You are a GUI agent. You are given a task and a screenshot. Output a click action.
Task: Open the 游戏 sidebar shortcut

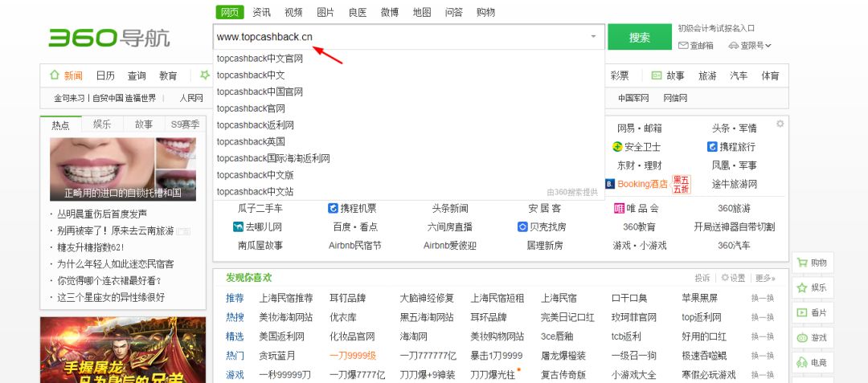pyautogui.click(x=812, y=338)
